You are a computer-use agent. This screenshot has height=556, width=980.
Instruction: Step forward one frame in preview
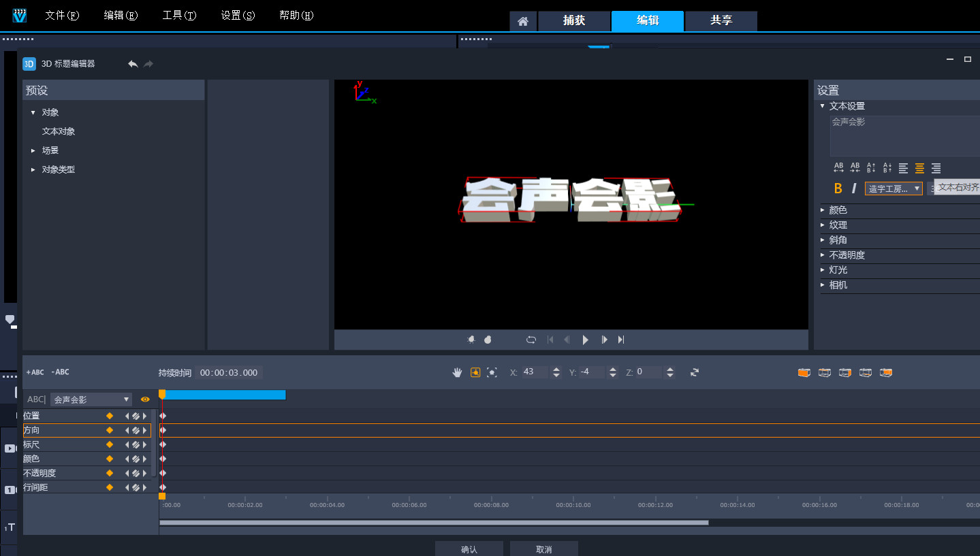click(x=604, y=340)
